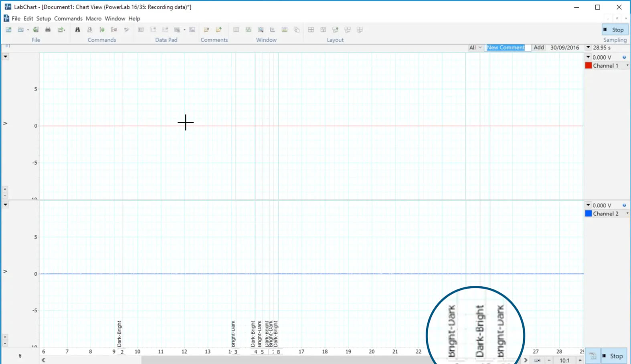Viewport: 631px width, 364px height.
Task: Click the Print icon in File toolbar
Action: (x=48, y=30)
